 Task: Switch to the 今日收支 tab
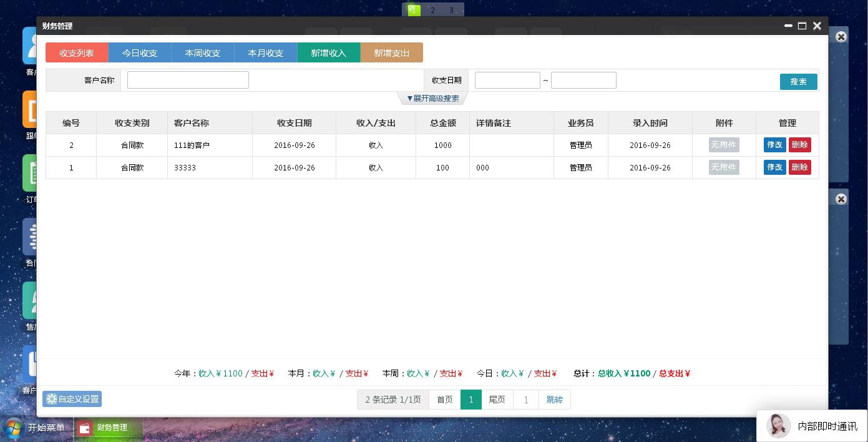[140, 52]
